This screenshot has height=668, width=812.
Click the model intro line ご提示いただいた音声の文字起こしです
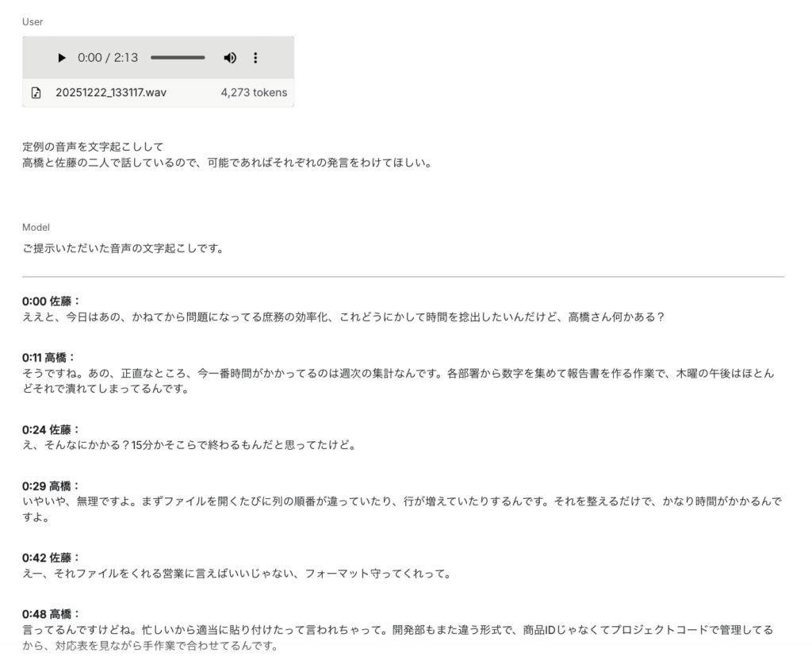click(x=123, y=248)
